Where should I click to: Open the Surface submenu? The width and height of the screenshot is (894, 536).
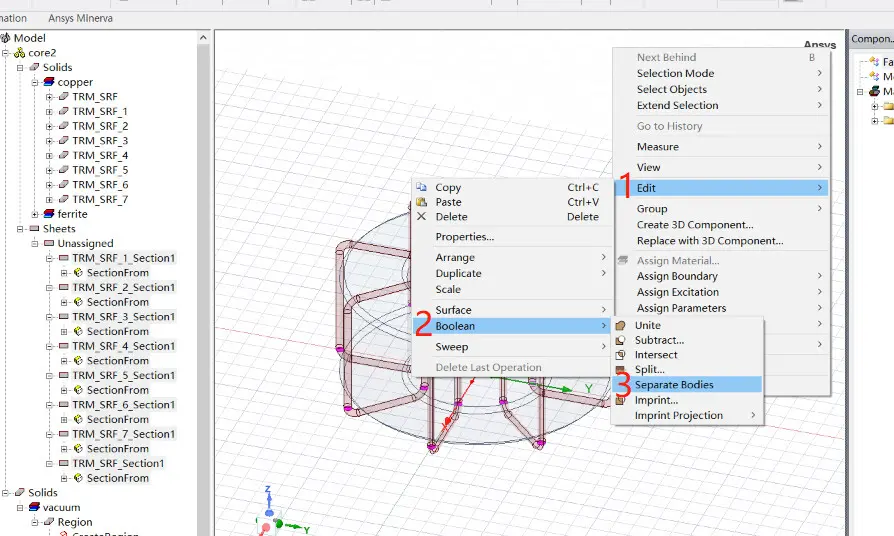tap(511, 310)
